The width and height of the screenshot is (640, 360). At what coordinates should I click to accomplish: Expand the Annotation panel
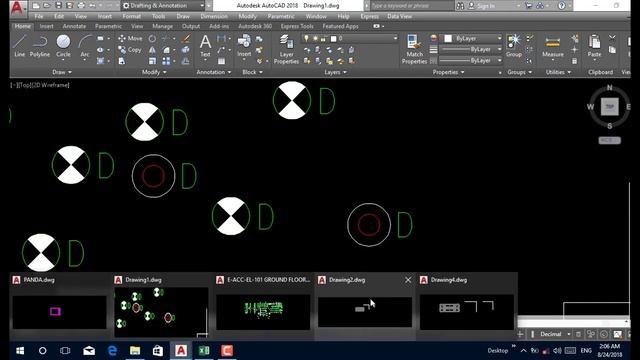(213, 72)
